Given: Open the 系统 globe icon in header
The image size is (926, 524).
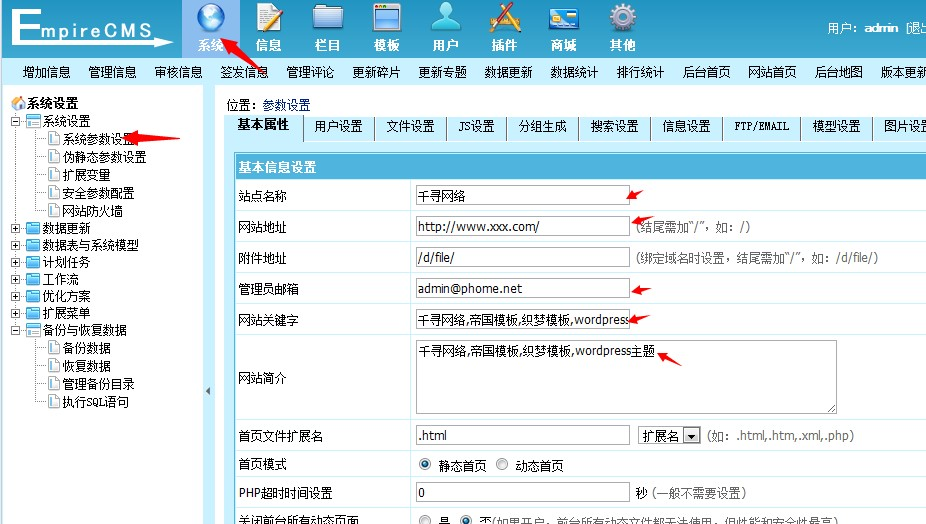Looking at the screenshot, I should [x=211, y=20].
